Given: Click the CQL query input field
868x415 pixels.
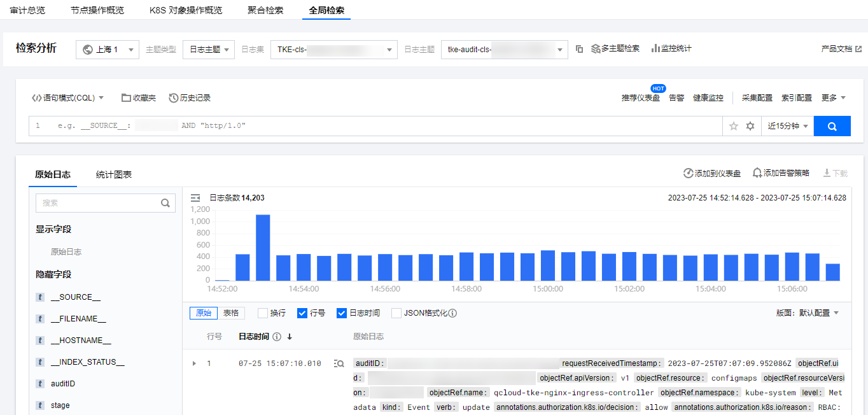Looking at the screenshot, I should click(375, 126).
